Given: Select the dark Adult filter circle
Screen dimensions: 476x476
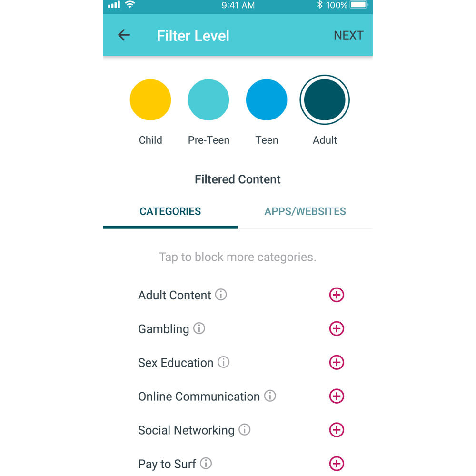Looking at the screenshot, I should (x=325, y=99).
